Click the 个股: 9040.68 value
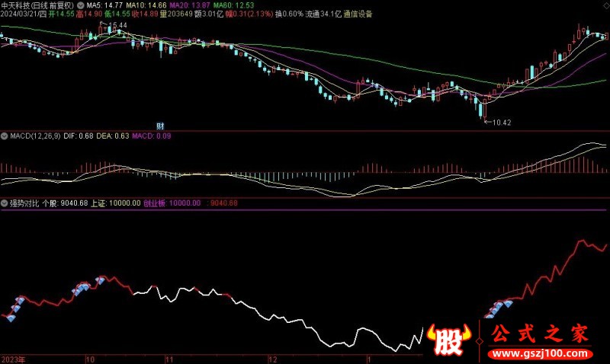Viewport: 610px width, 364px height. tap(65, 203)
